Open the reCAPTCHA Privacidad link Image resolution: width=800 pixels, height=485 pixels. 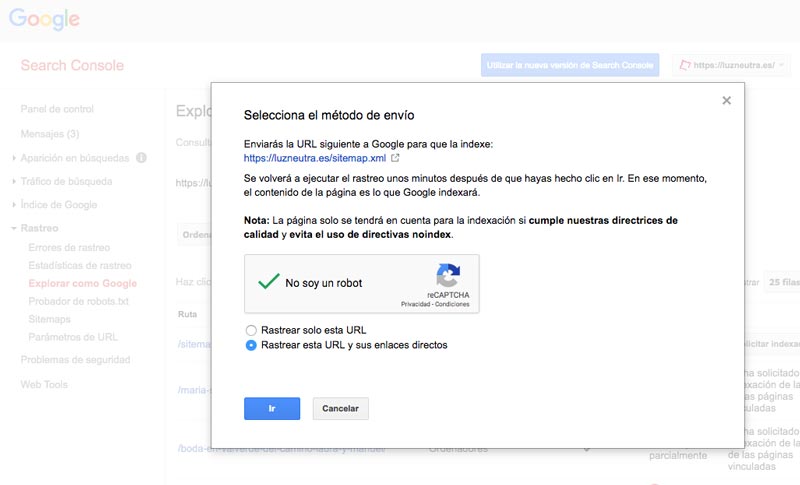pyautogui.click(x=415, y=304)
